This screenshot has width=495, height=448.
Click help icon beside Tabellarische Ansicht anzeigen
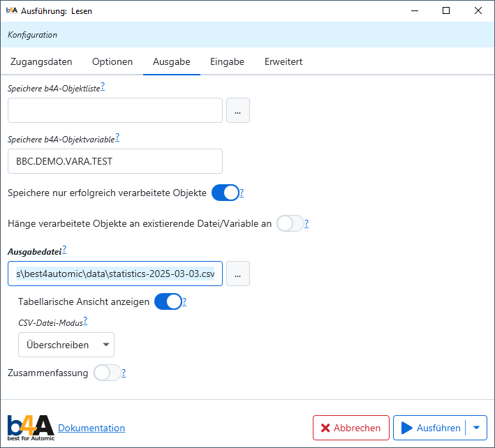(184, 301)
